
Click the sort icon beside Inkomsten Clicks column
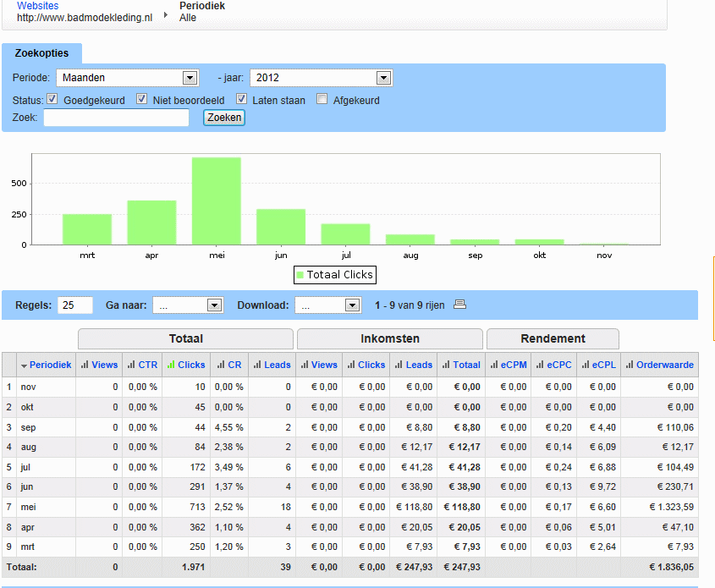click(x=351, y=365)
